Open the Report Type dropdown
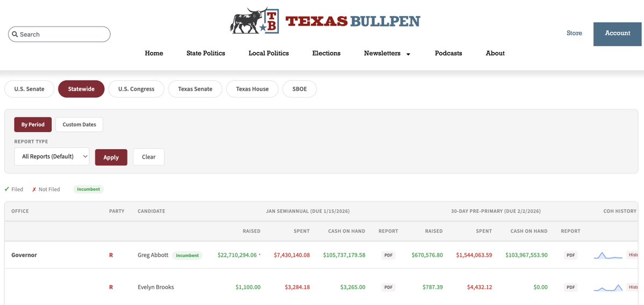This screenshot has width=644, height=305. tap(52, 157)
